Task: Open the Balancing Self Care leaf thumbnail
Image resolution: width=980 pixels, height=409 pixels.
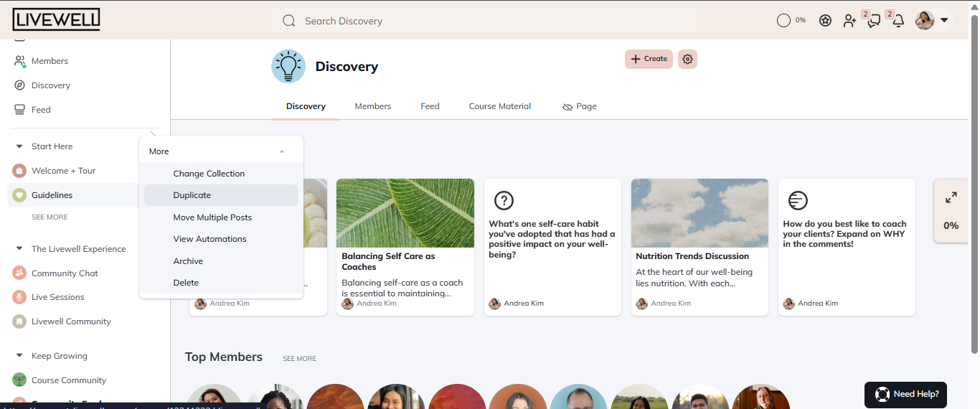Action: point(405,213)
